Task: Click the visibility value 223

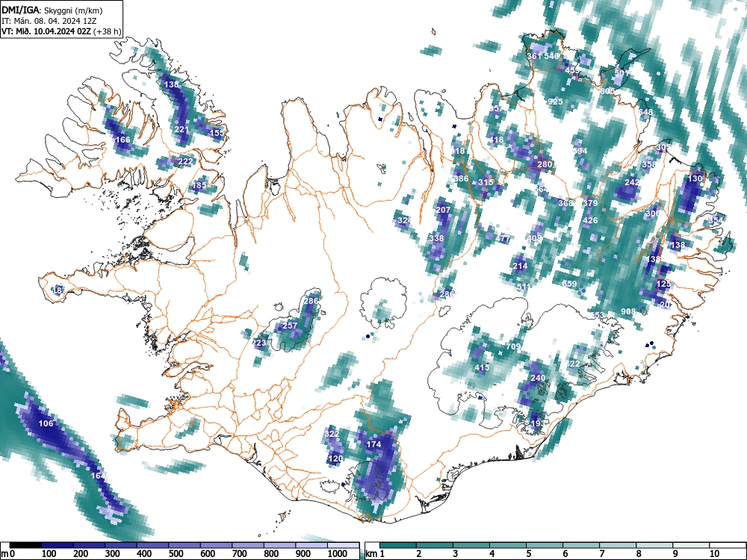Action: 259,343
